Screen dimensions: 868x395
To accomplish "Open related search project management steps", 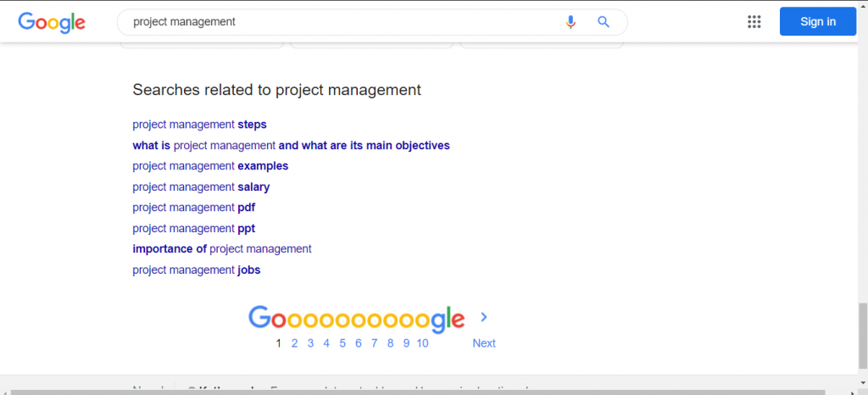I will tap(199, 125).
